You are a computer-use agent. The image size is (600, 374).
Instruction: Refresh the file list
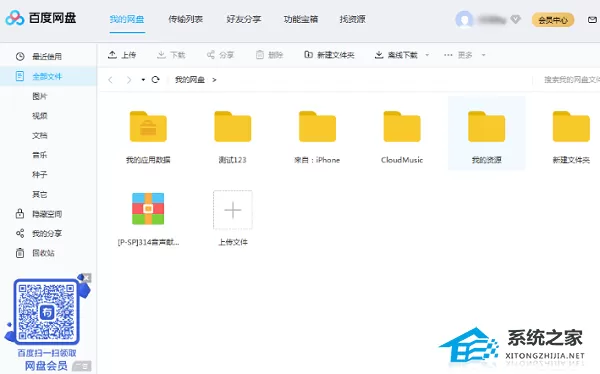coord(155,80)
